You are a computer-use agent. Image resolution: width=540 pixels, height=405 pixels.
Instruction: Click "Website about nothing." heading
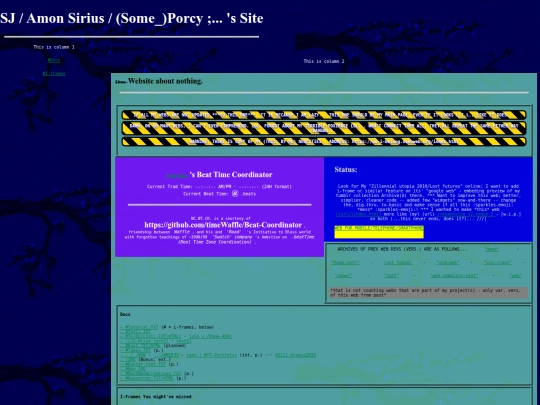(165, 81)
